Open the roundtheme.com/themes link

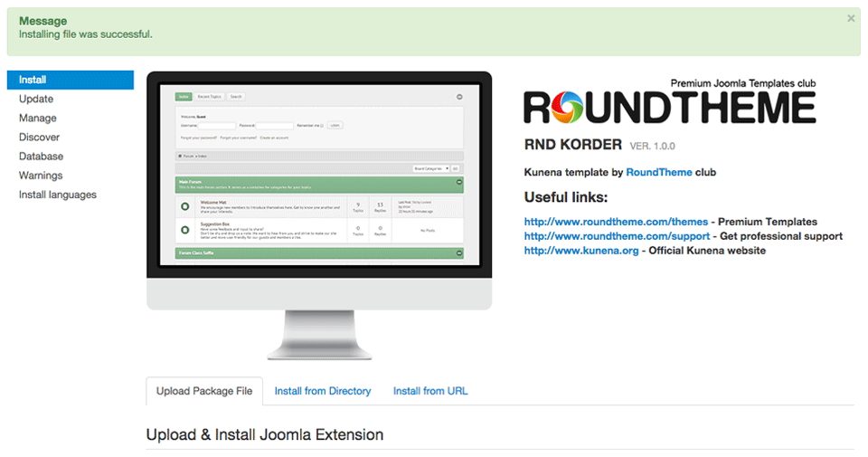[616, 222]
